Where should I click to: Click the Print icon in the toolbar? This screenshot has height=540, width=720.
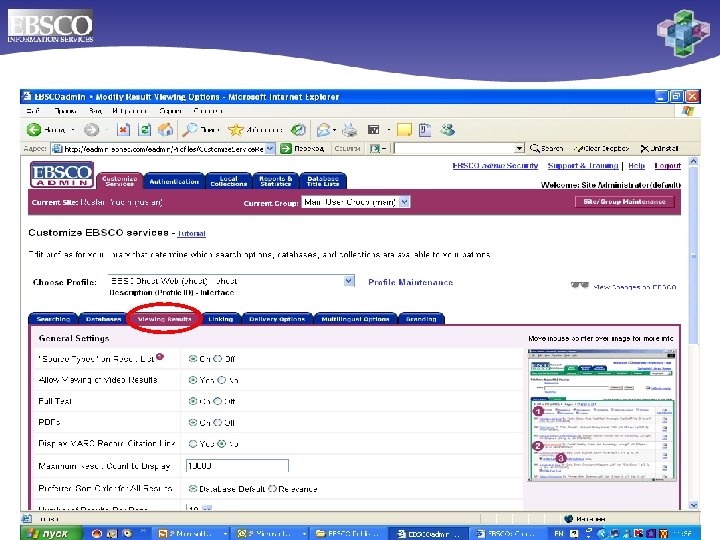pyautogui.click(x=350, y=130)
